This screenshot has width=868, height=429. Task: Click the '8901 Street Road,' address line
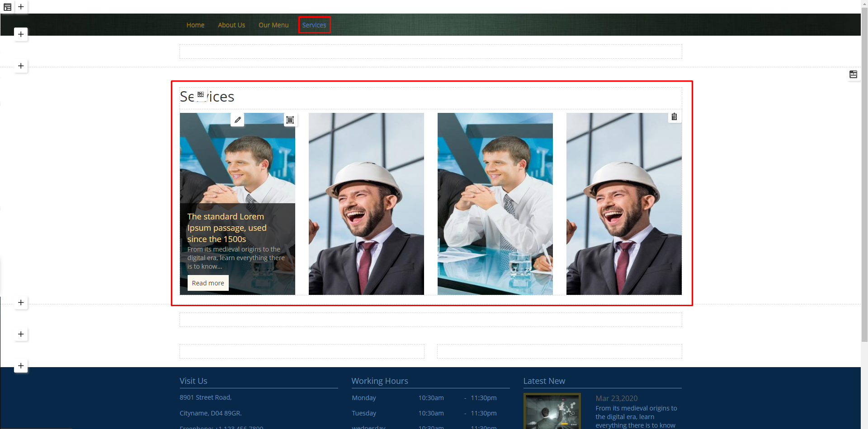click(x=206, y=397)
